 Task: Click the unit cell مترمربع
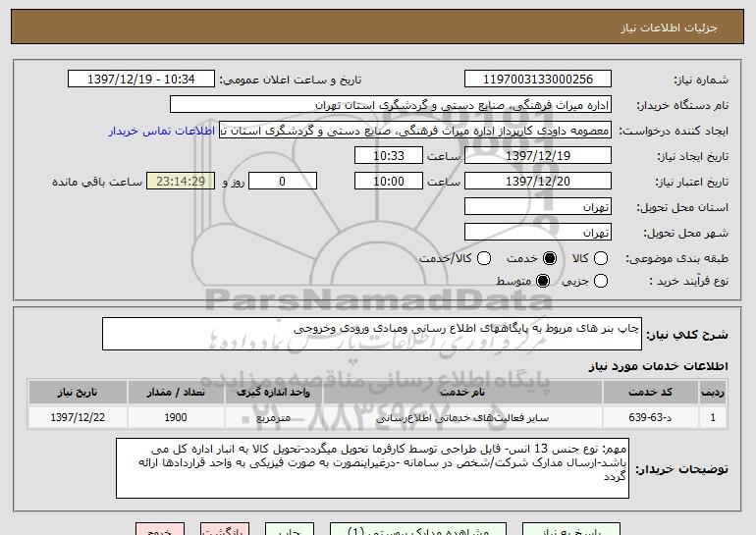click(x=273, y=417)
